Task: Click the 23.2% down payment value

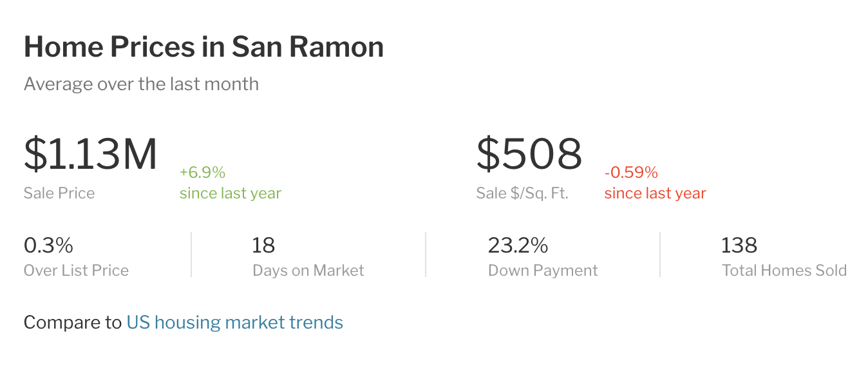Action: click(x=518, y=246)
